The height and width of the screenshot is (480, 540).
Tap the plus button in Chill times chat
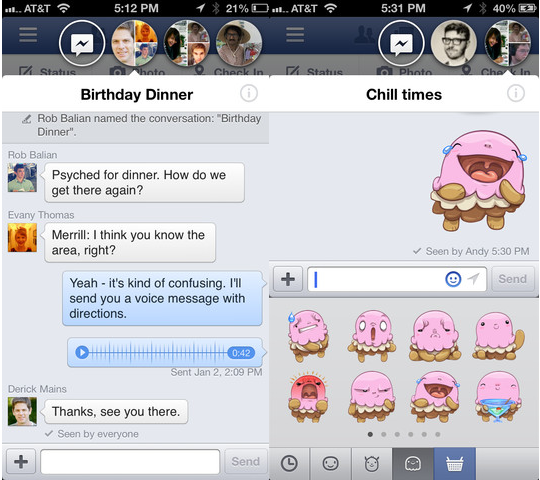(x=288, y=279)
